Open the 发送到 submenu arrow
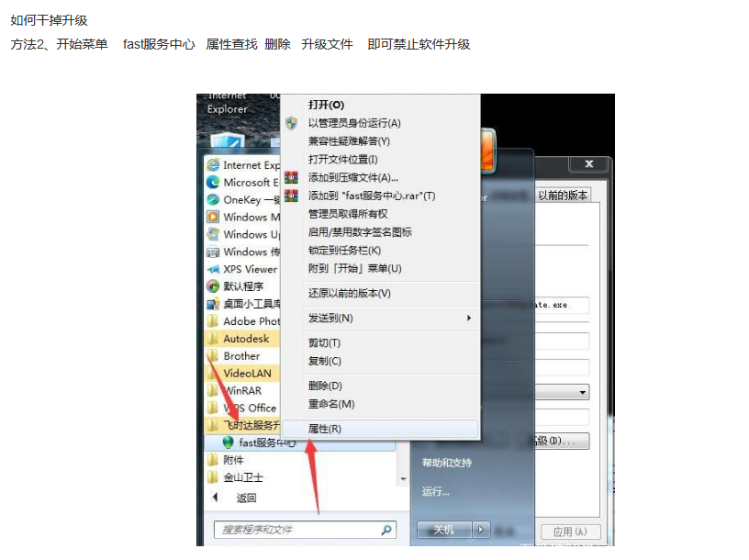This screenshot has width=749, height=560. 469,318
